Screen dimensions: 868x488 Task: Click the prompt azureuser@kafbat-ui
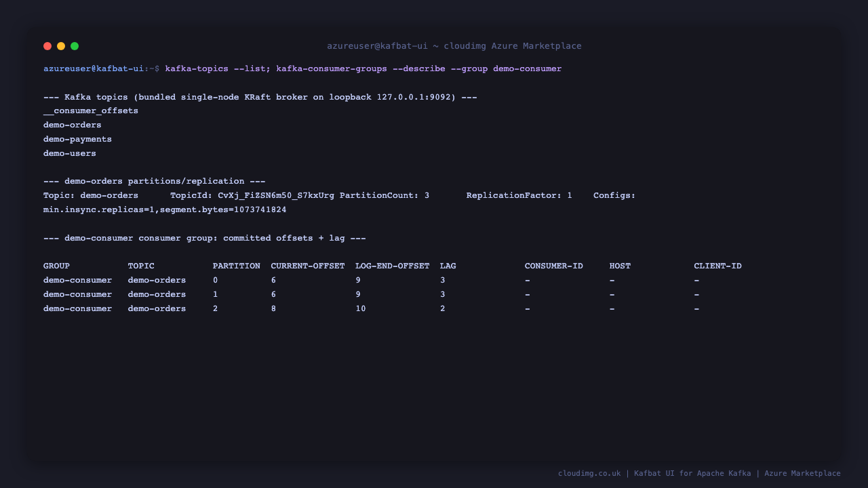pos(94,69)
